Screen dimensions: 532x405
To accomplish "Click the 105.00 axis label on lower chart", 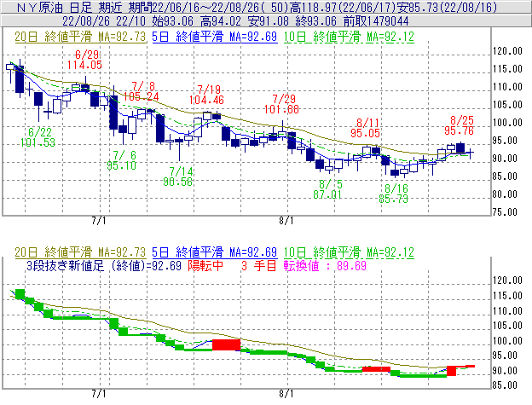I will (x=507, y=326).
